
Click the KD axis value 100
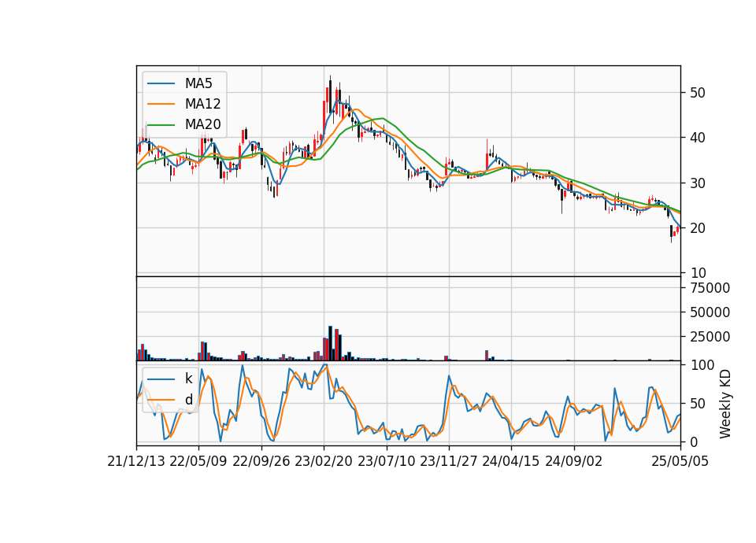(702, 365)
